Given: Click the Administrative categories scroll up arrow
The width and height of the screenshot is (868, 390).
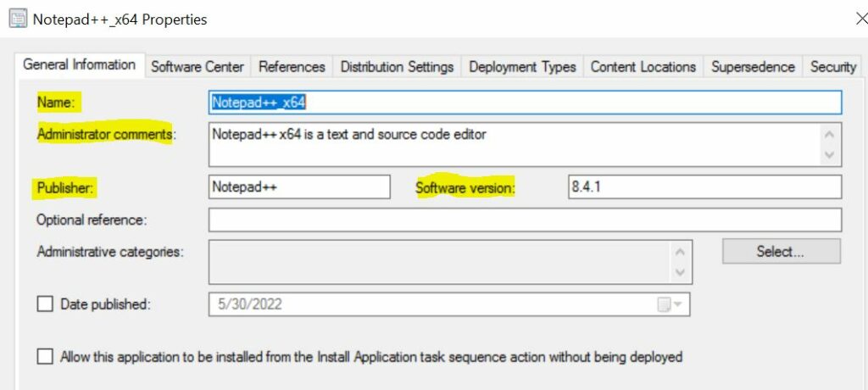Looking at the screenshot, I should point(681,252).
